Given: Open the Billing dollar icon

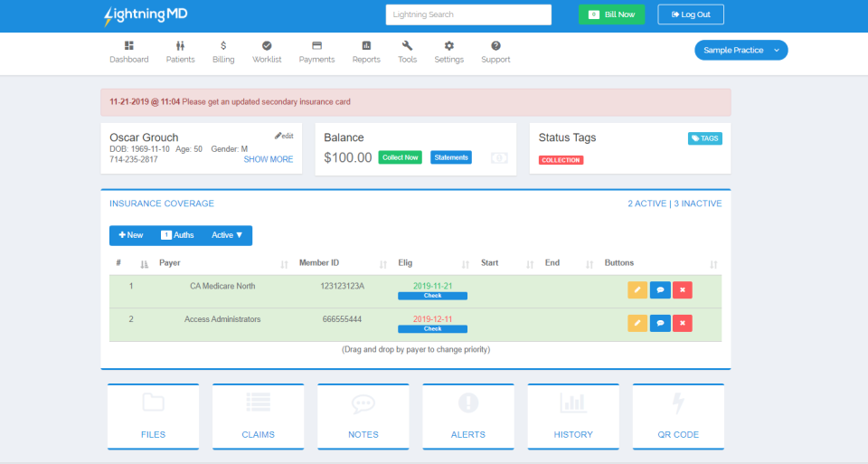Looking at the screenshot, I should point(223,45).
